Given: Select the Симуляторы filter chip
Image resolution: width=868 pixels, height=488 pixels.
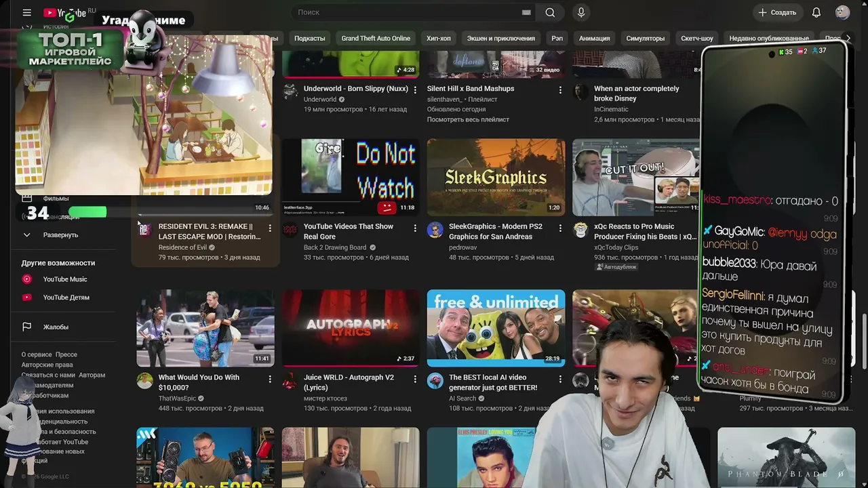Looking at the screenshot, I should click(646, 39).
